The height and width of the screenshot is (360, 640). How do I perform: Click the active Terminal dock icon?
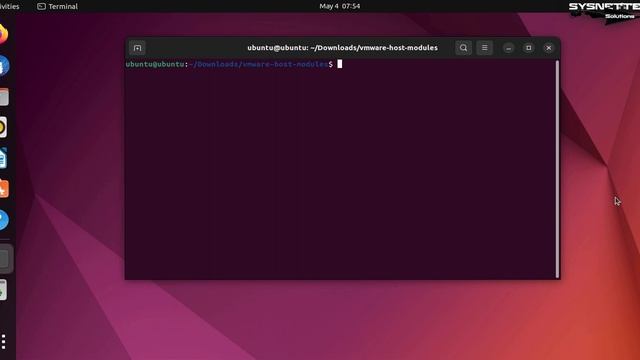[x=5, y=259]
